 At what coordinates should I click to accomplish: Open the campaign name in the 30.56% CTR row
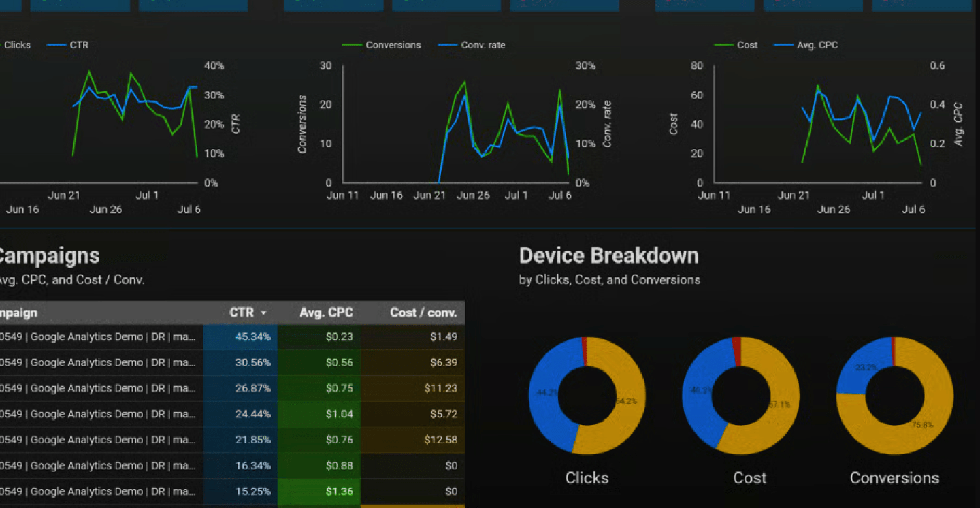(98, 362)
